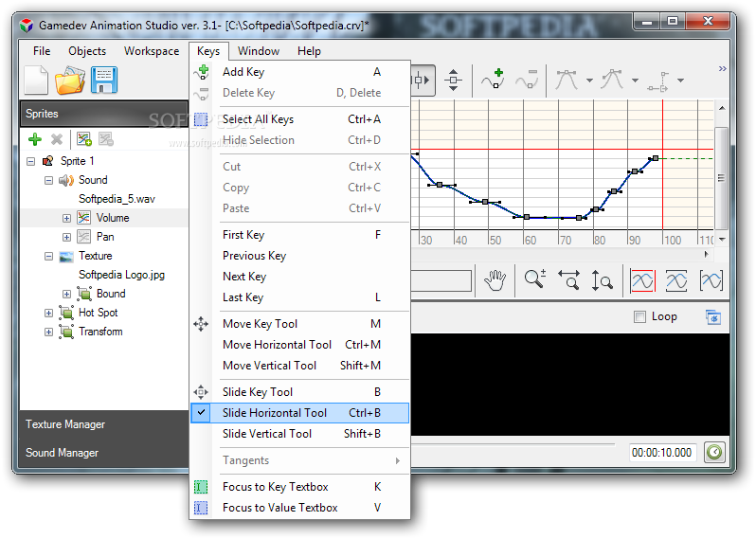Click the green clock timer button

714,452
